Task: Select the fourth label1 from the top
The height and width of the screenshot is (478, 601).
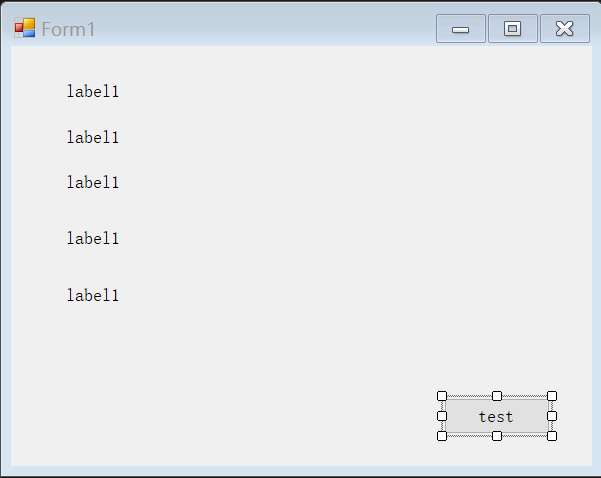Action: 93,238
